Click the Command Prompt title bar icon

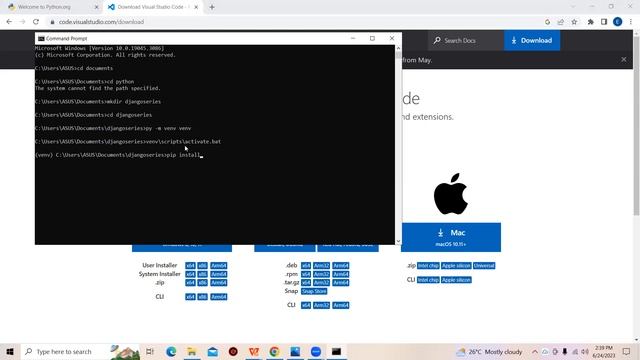[x=41, y=38]
